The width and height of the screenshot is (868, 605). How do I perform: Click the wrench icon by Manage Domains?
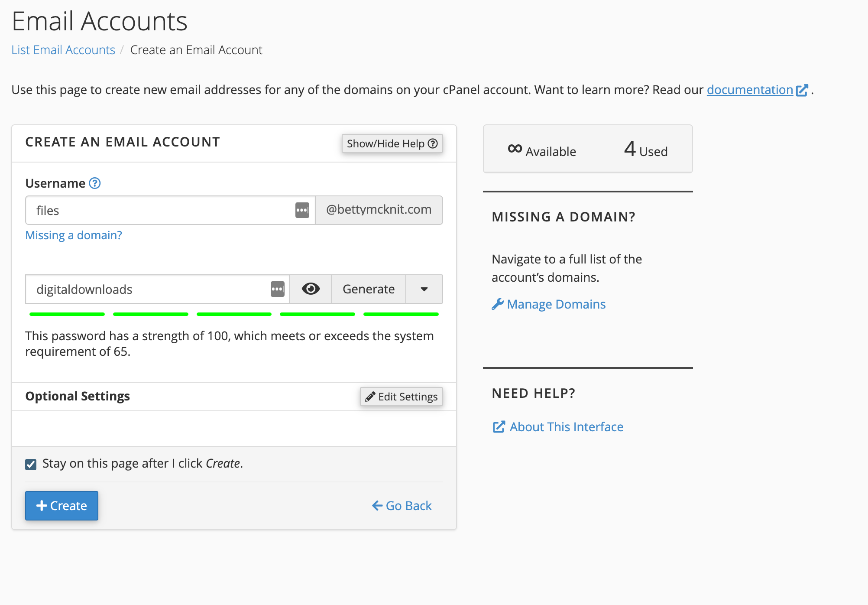click(x=497, y=304)
